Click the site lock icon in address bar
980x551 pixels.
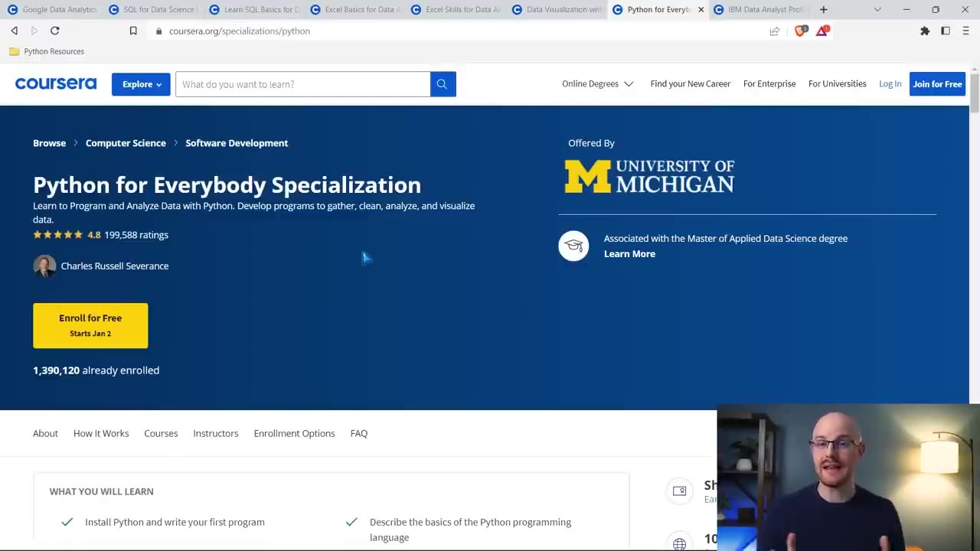pos(159,31)
